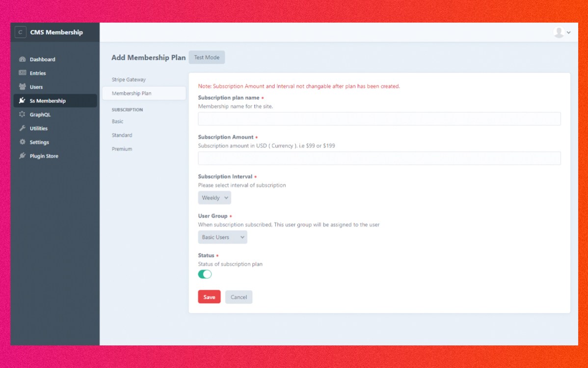Click the Ss Membership plug icon

(23, 100)
